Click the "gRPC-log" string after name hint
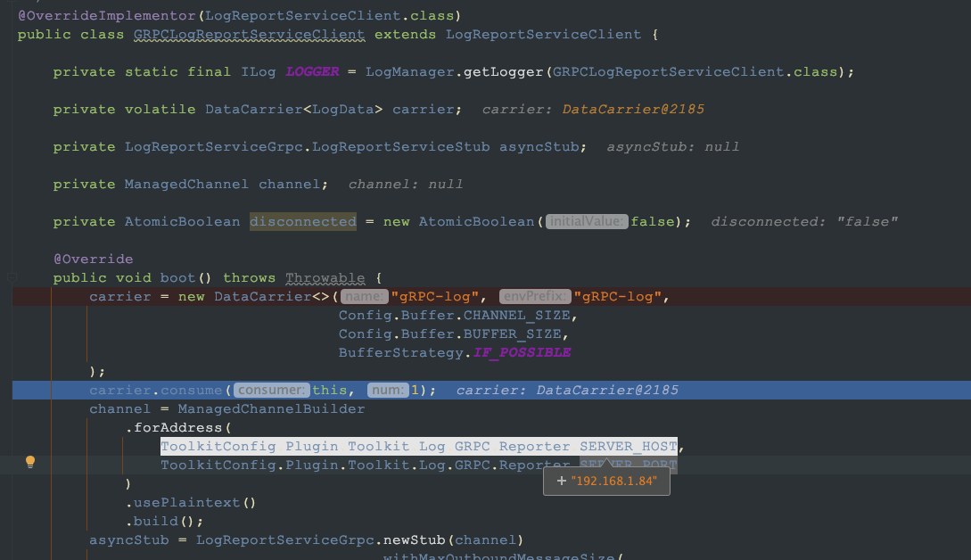The height and width of the screenshot is (560, 971). pyautogui.click(x=435, y=296)
